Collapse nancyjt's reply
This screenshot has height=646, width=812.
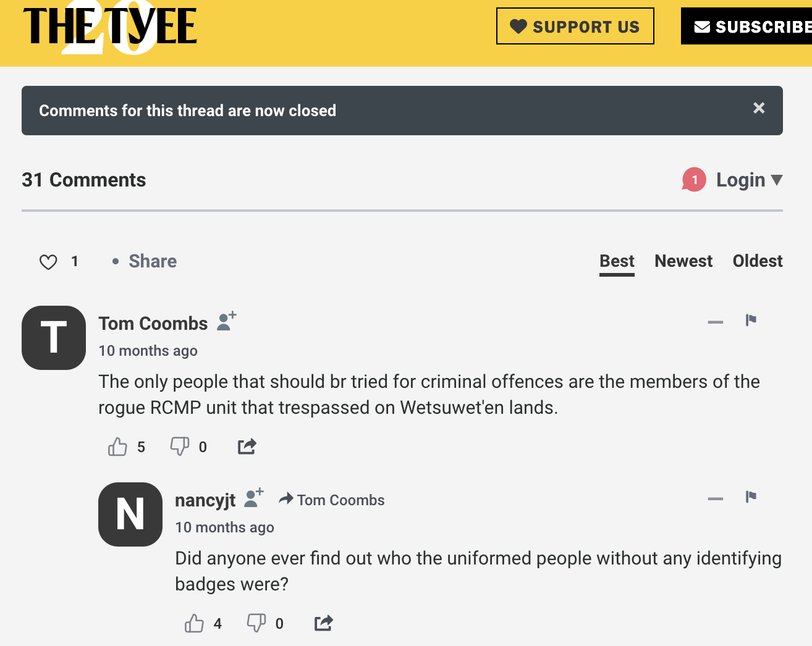(716, 498)
